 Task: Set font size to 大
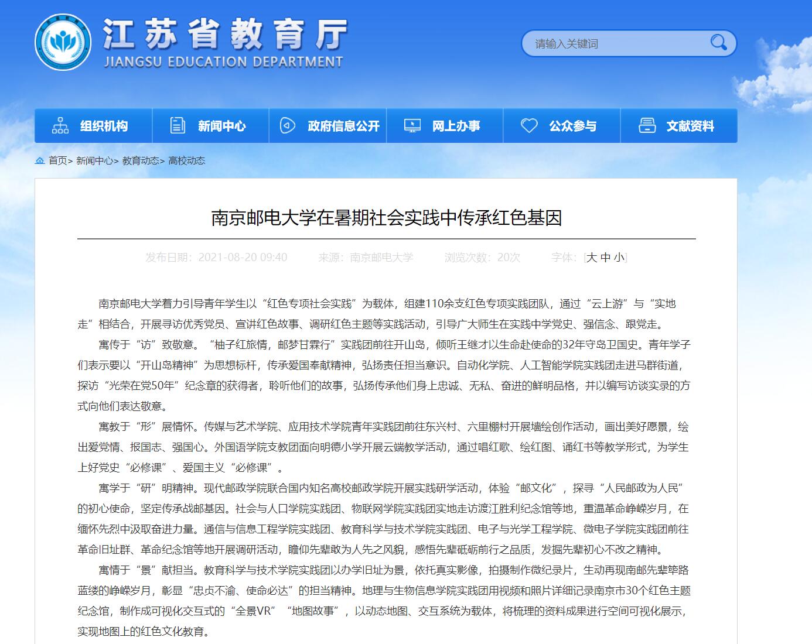pyautogui.click(x=592, y=258)
